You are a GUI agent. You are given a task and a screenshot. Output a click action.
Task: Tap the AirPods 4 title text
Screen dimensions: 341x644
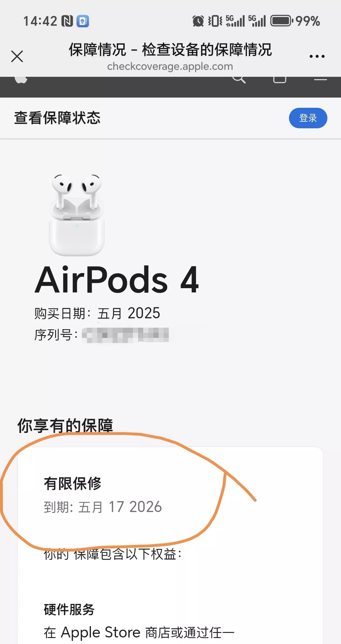point(117,280)
